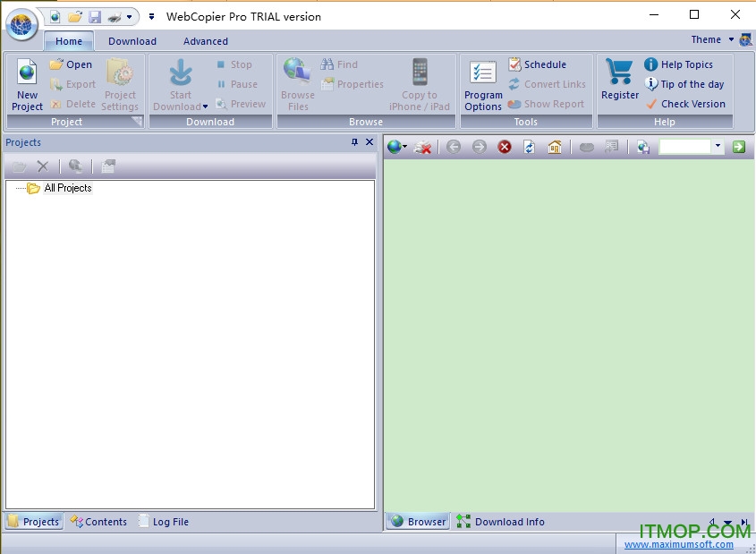Viewport: 756px width, 554px height.
Task: Expand the Start Download dropdown arrow
Action: tap(205, 107)
